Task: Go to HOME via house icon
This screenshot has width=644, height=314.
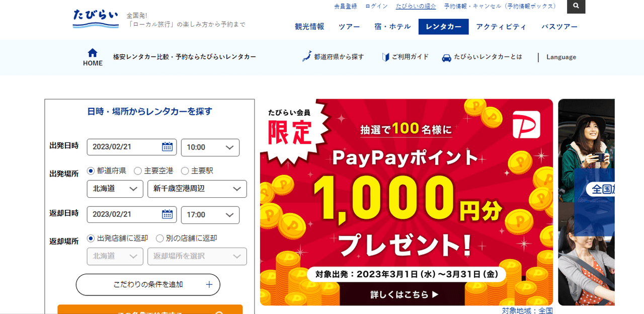Action: point(93,53)
